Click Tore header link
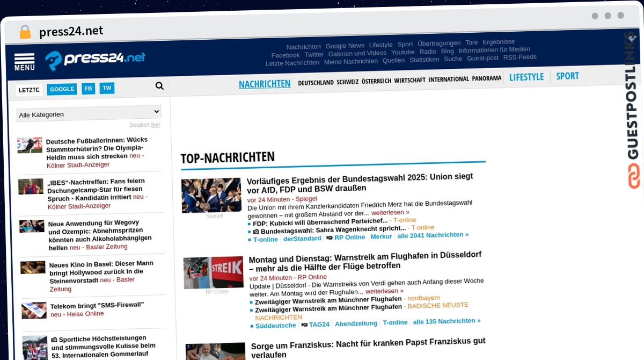 click(471, 42)
